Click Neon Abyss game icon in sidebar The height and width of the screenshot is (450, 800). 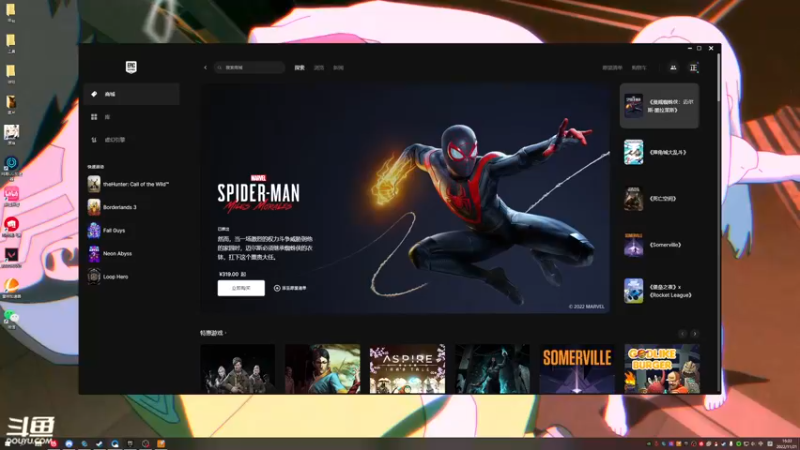(x=94, y=253)
